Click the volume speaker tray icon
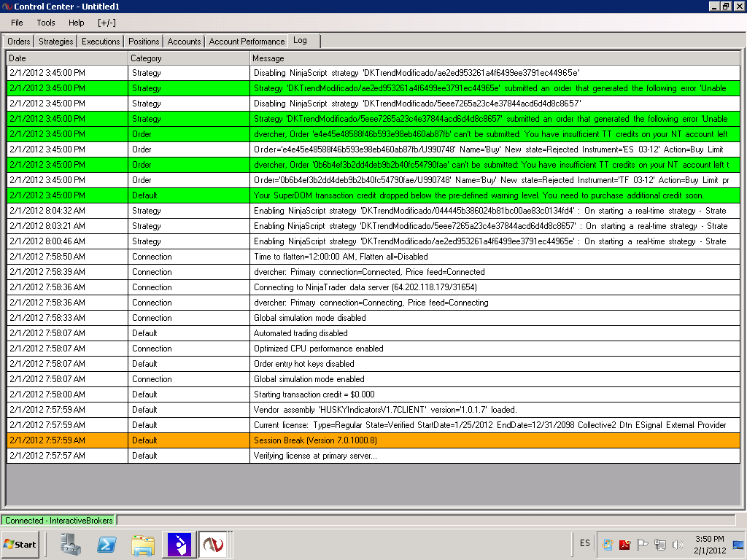The width and height of the screenshot is (747, 560). coord(677,544)
